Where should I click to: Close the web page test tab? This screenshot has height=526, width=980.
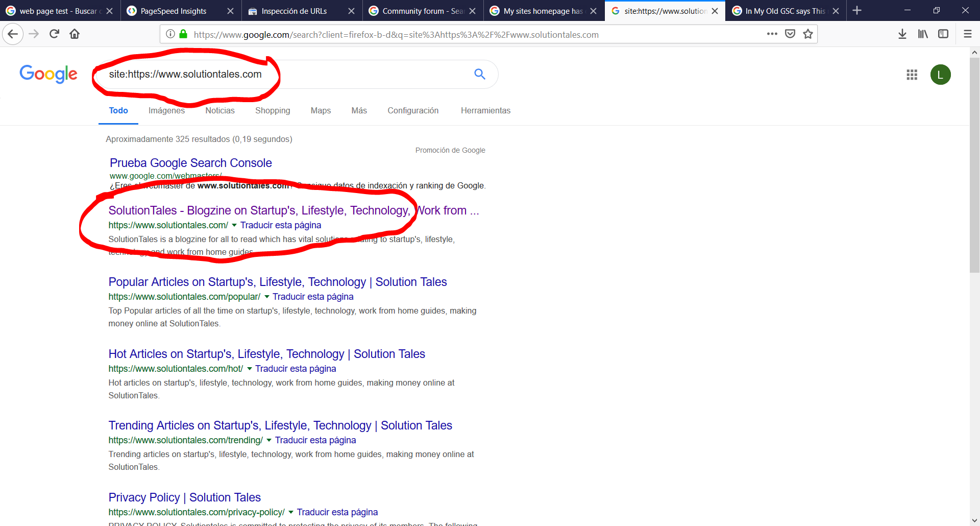click(109, 11)
